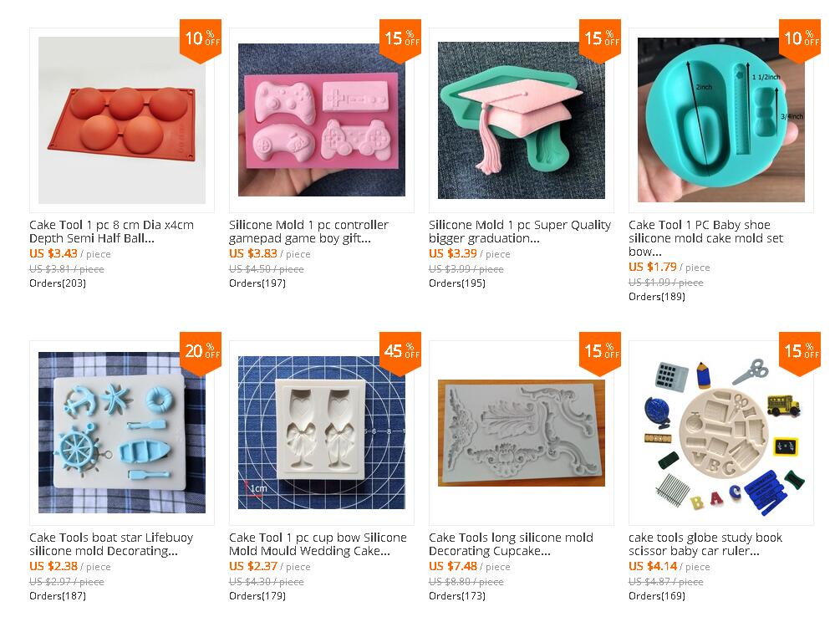Click the 10% OFF badge on half ball mold
This screenshot has height=617, width=840.
(201, 39)
